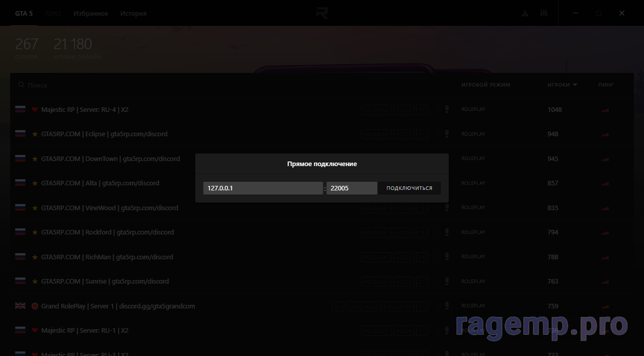Click the Russian flag on the Eclipse row
The height and width of the screenshot is (356, 644).
click(20, 134)
